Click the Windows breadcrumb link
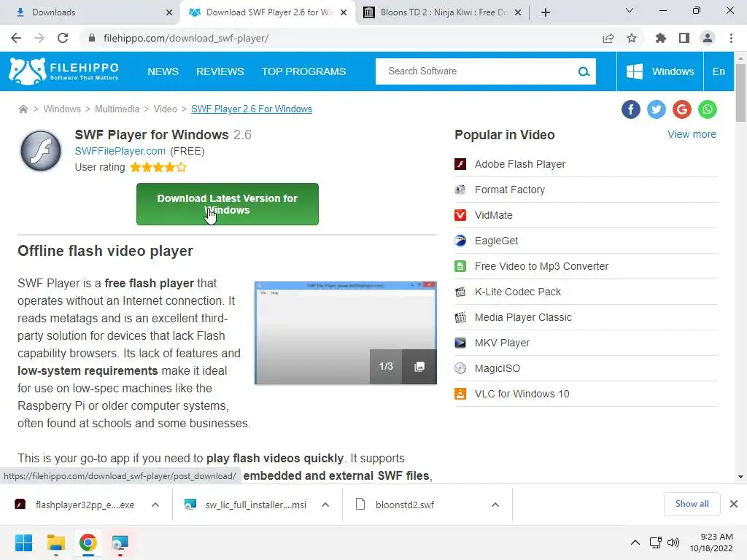The width and height of the screenshot is (747, 560). point(62,109)
